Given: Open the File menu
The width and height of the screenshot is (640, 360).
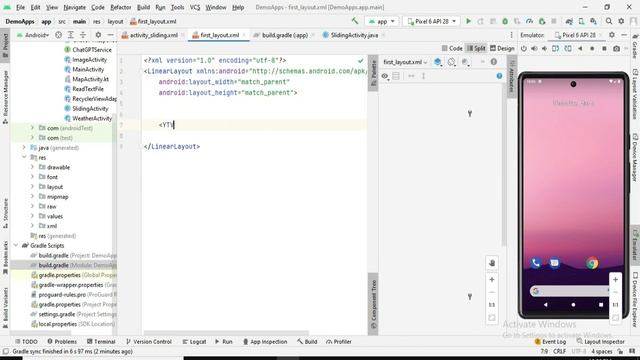Looking at the screenshot, I should 20,7.
